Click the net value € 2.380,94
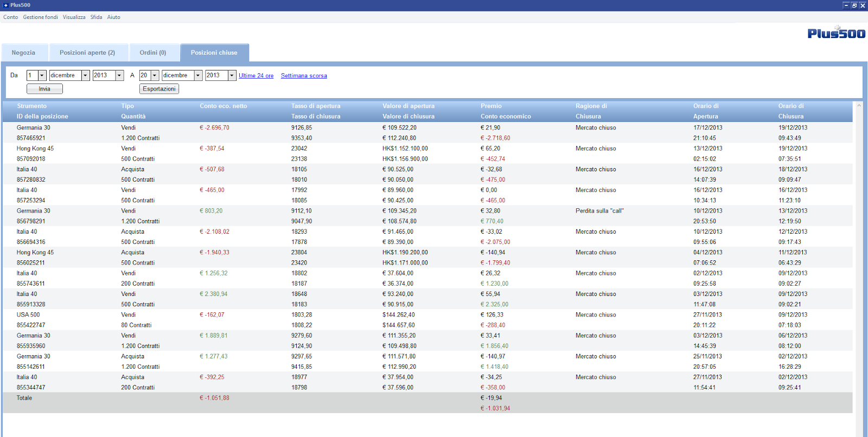The image size is (868, 437). (x=214, y=294)
